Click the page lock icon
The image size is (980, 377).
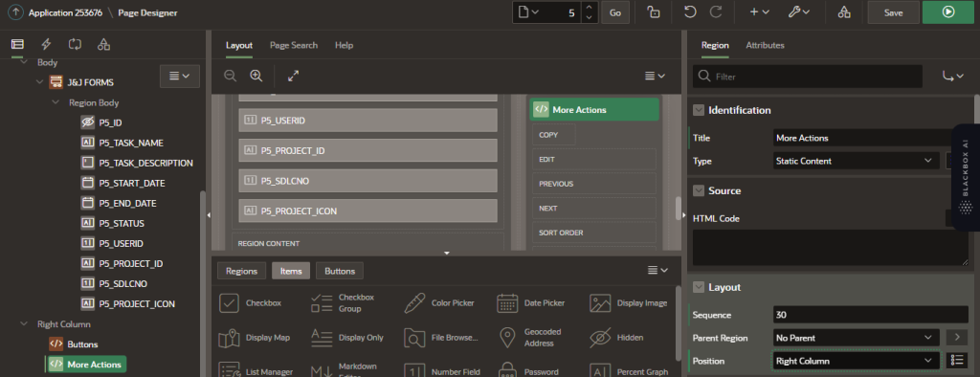pos(653,11)
